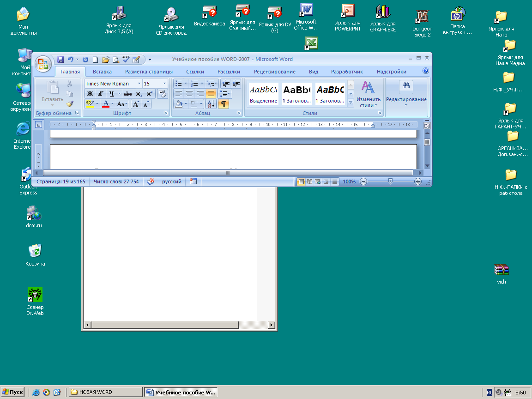Open НОВАЯ WORD in the taskbar

tap(105, 392)
